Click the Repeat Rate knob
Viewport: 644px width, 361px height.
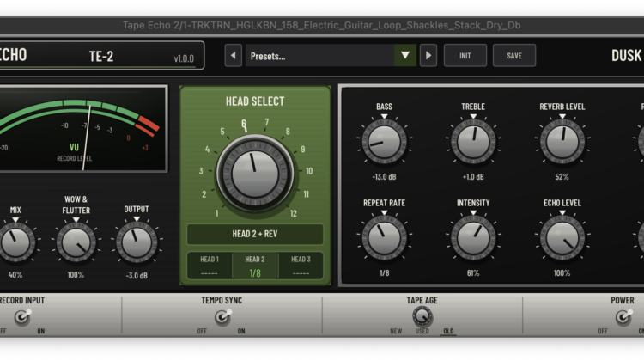pyautogui.click(x=384, y=238)
